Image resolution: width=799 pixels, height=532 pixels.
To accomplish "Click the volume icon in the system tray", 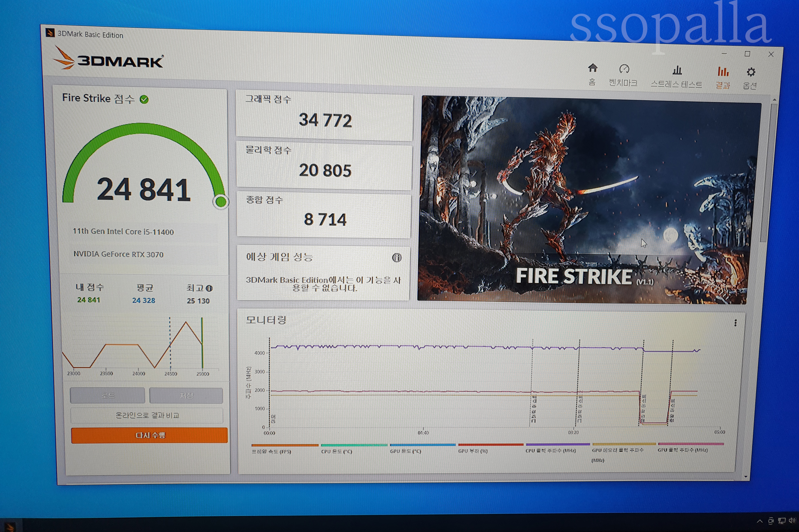I will [x=791, y=521].
